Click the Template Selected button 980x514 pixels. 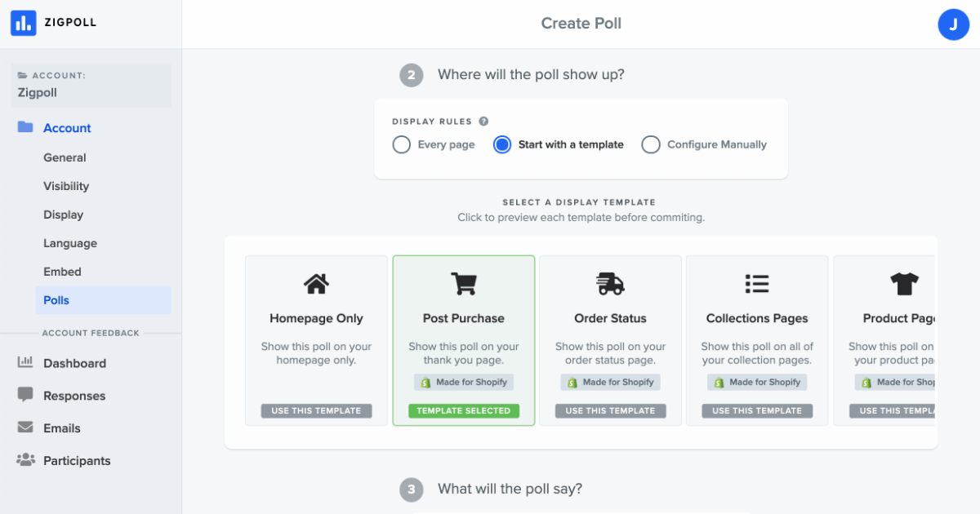(463, 410)
